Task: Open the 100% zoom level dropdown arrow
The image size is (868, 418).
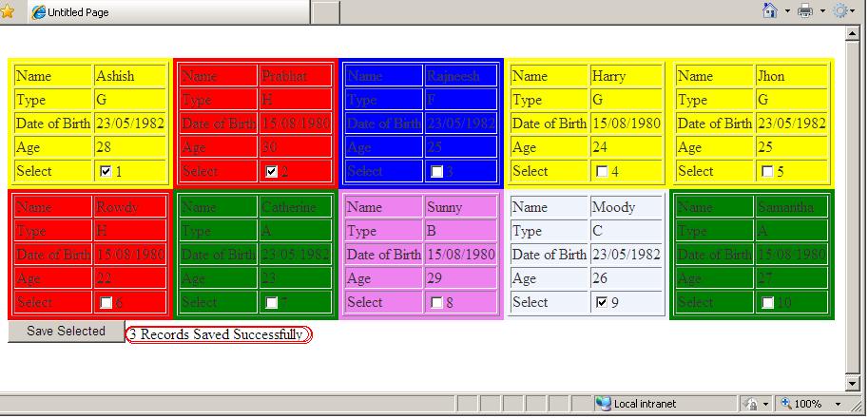Action: [x=838, y=405]
